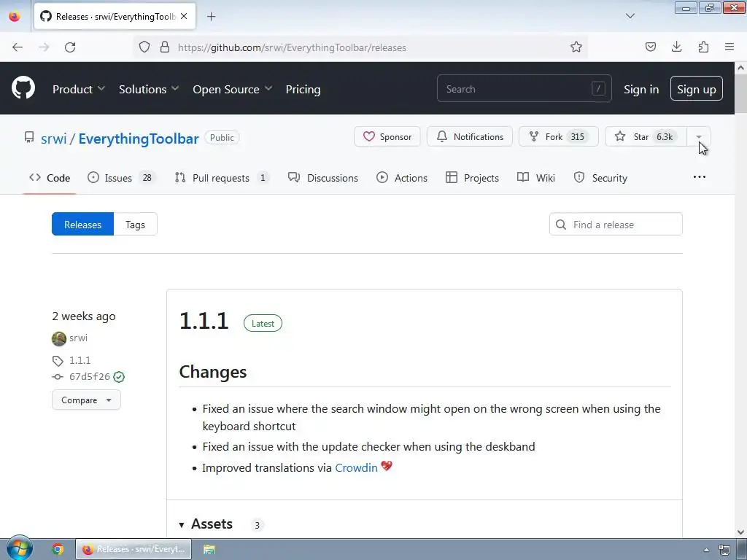Select the Tags toggle button
Viewport: 747px width, 560px height.
(135, 225)
